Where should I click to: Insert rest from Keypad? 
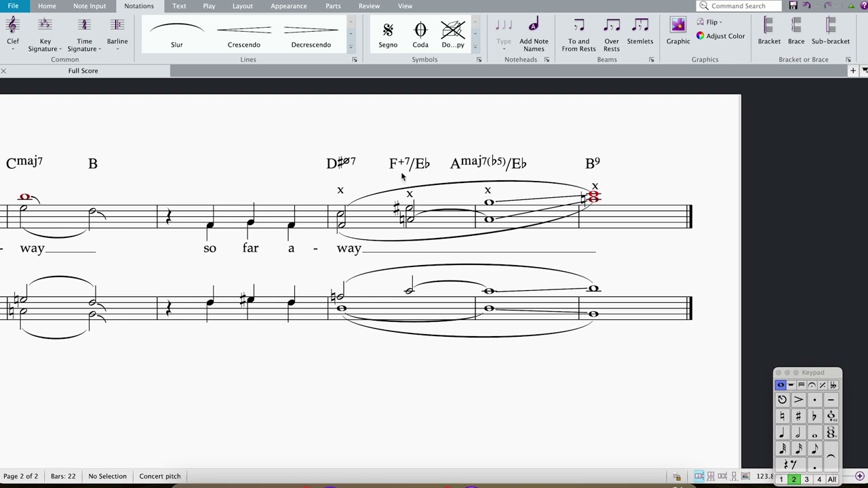pyautogui.click(x=790, y=465)
